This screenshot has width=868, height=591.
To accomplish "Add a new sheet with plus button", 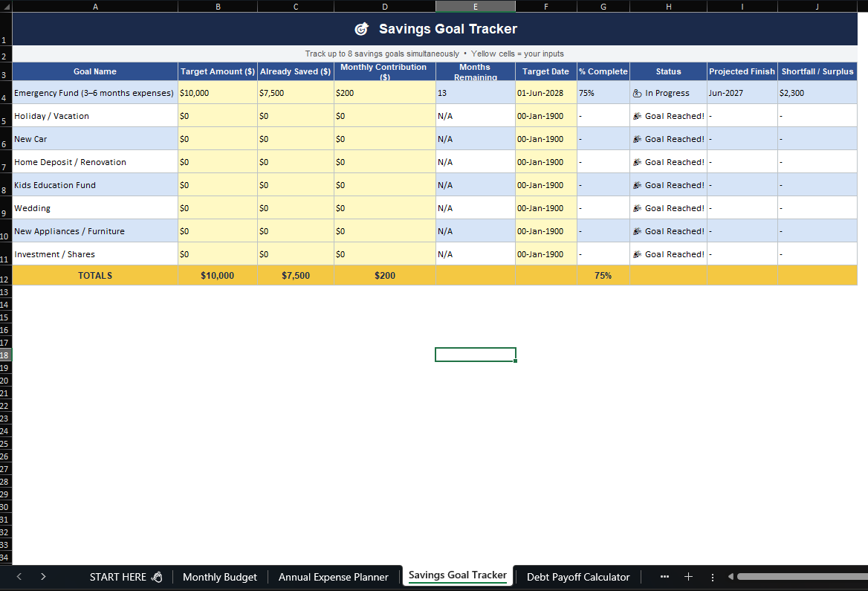I will (688, 577).
